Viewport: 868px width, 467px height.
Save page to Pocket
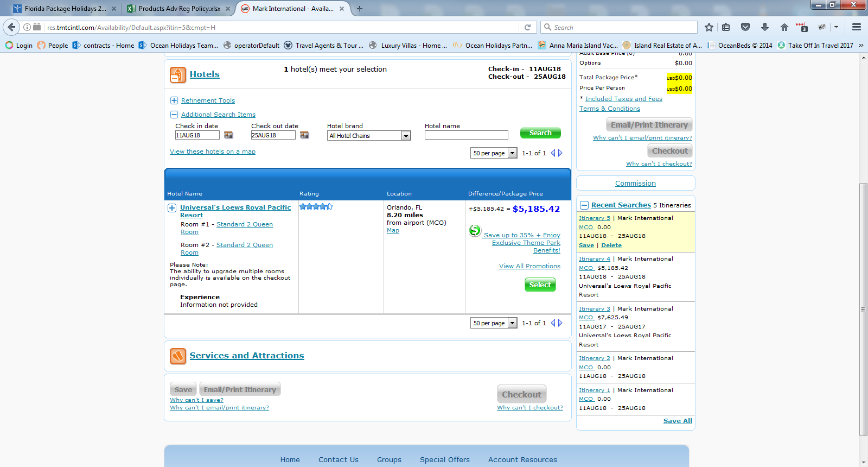click(x=745, y=27)
